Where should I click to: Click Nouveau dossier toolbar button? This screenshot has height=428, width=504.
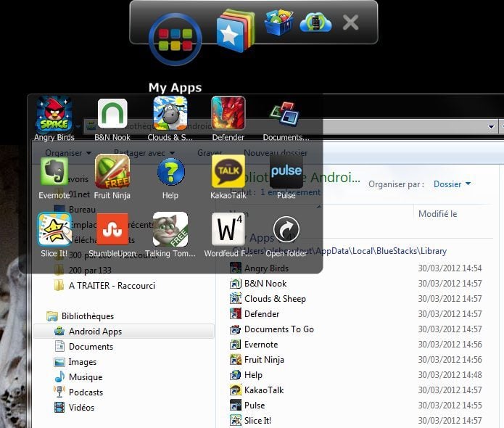(276, 153)
